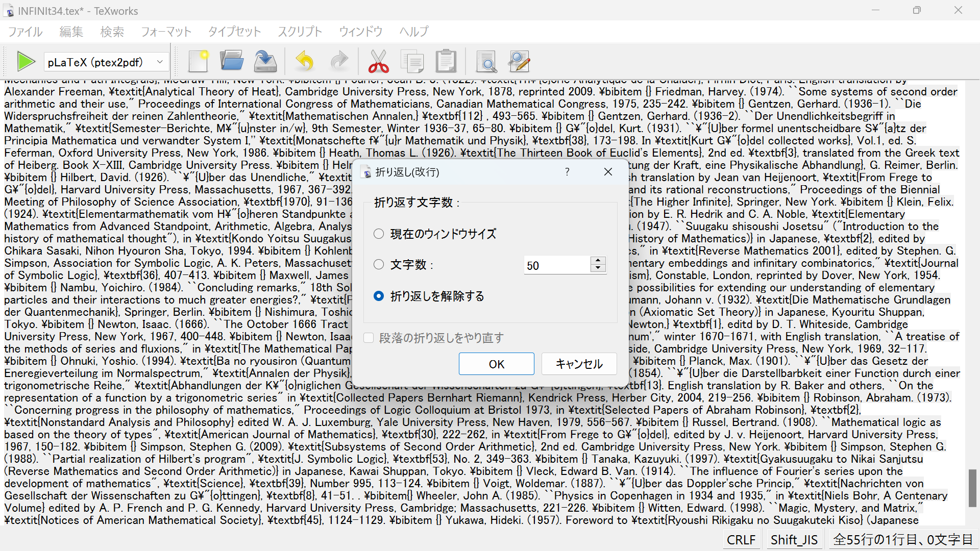Image resolution: width=980 pixels, height=551 pixels.
Task: Open a file with the folder icon
Action: [232, 62]
